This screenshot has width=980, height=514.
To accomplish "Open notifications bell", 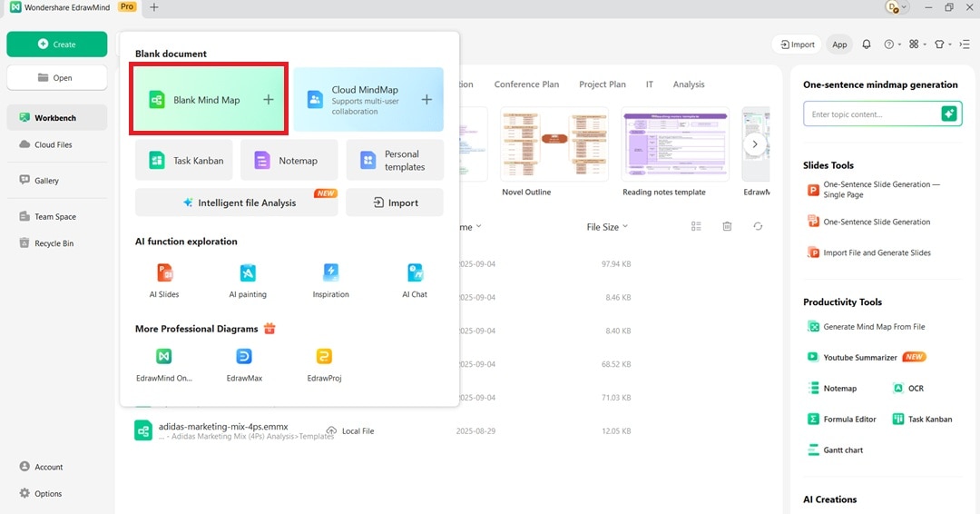I will (867, 44).
